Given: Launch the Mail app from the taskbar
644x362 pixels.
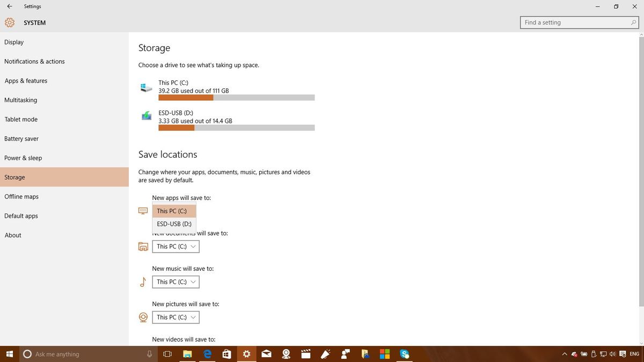Looking at the screenshot, I should [x=266, y=354].
